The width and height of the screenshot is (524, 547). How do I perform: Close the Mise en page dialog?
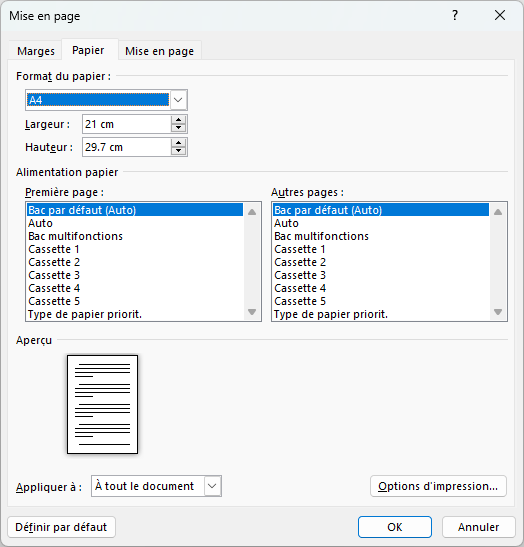click(x=500, y=15)
